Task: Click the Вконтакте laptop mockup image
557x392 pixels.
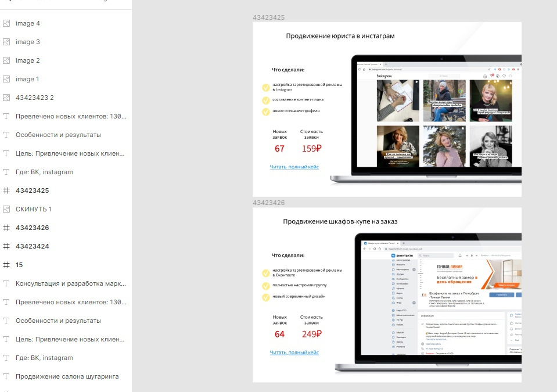Action: tap(428, 303)
